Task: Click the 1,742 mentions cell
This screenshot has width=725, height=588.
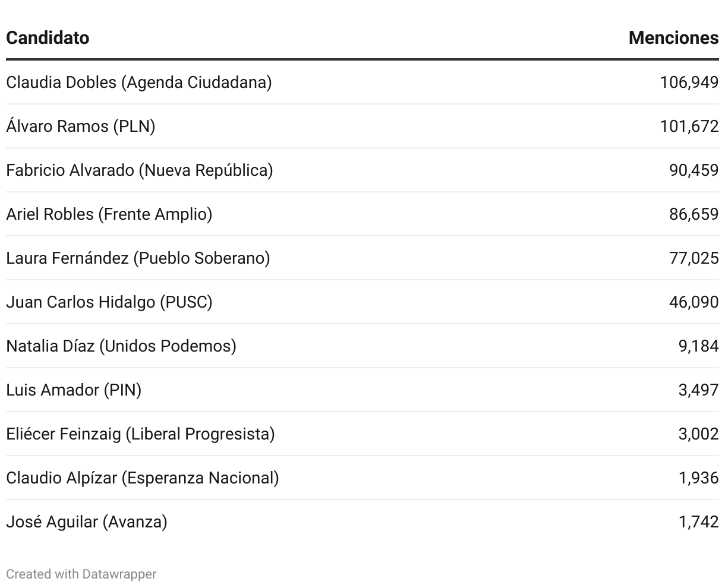Action: tap(698, 521)
